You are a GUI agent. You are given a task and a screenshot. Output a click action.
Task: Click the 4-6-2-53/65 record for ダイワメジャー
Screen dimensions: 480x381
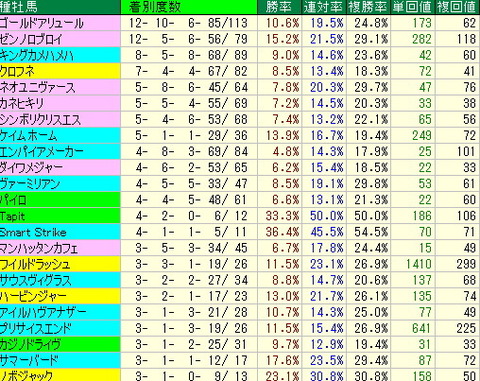[x=192, y=168]
